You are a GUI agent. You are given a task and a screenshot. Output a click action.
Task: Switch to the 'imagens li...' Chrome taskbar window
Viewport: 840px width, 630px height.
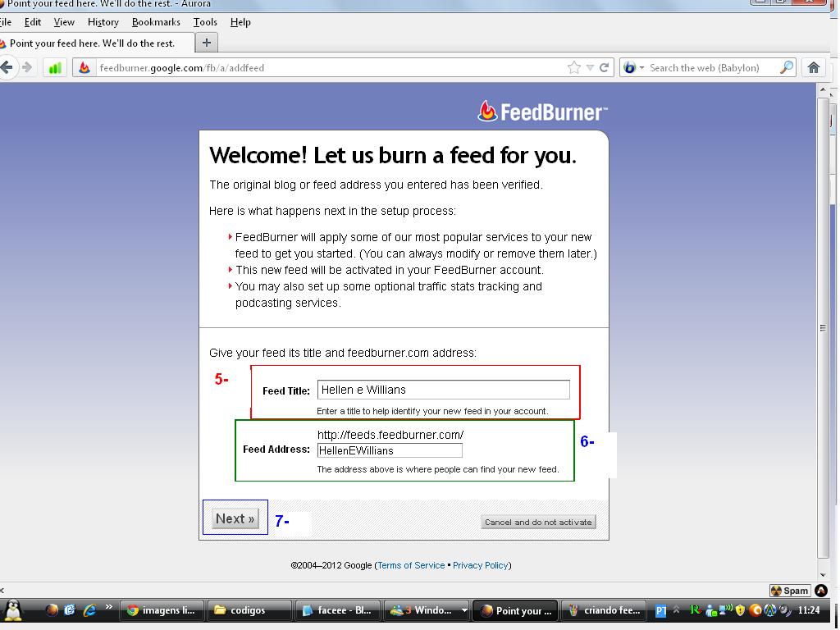[162, 610]
